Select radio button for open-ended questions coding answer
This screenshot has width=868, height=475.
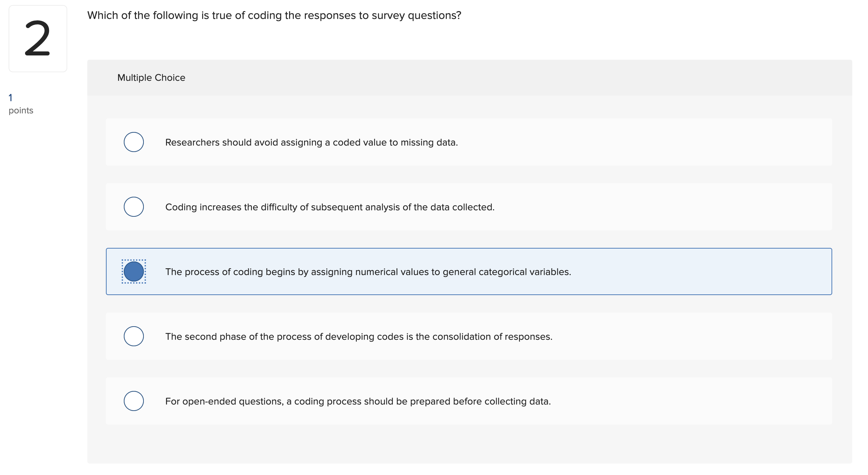(x=134, y=401)
